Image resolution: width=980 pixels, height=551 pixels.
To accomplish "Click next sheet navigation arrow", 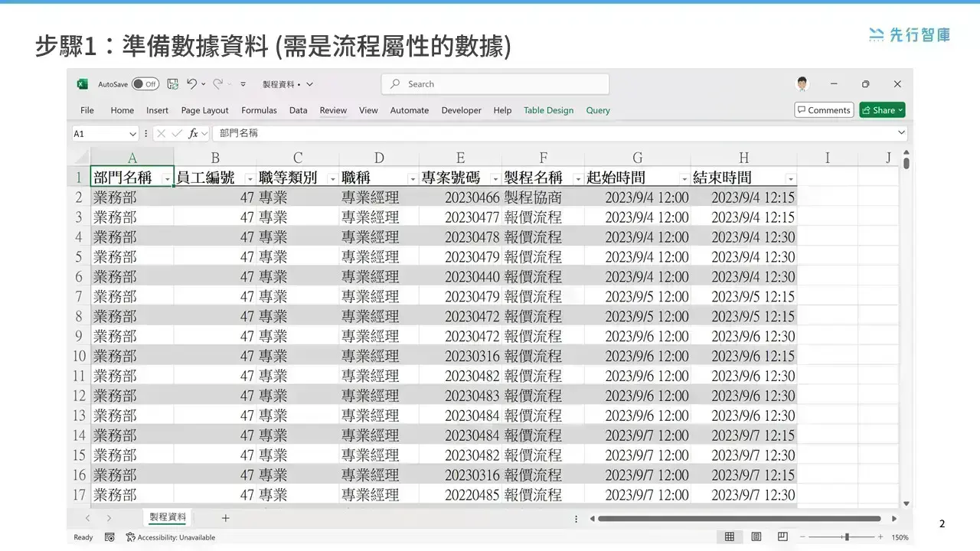I will tap(109, 518).
